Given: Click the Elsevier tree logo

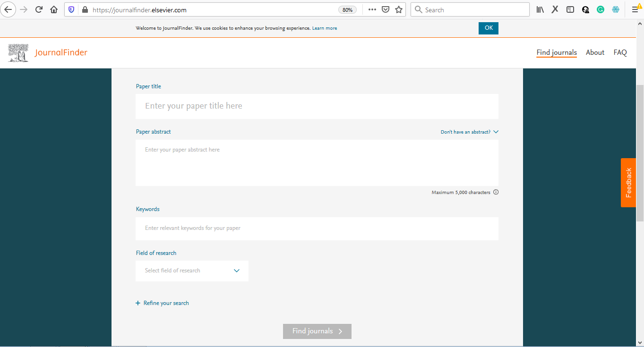Looking at the screenshot, I should pos(18,53).
